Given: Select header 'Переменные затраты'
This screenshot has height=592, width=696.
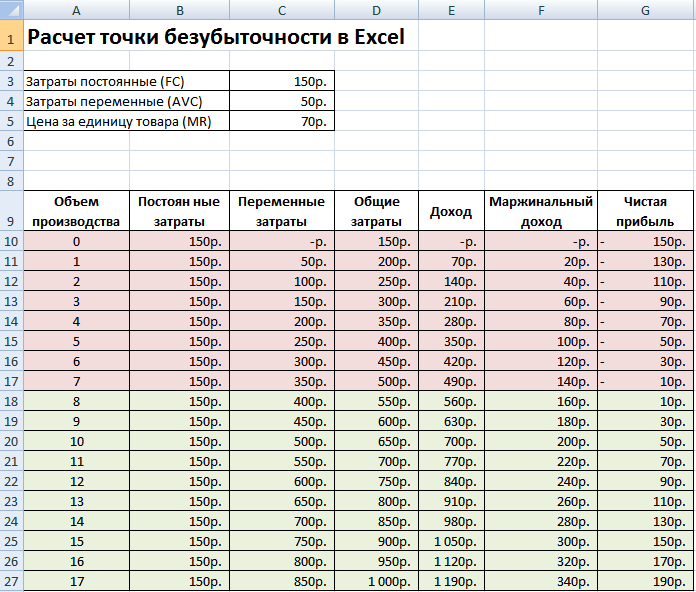Looking at the screenshot, I should click(x=282, y=211).
